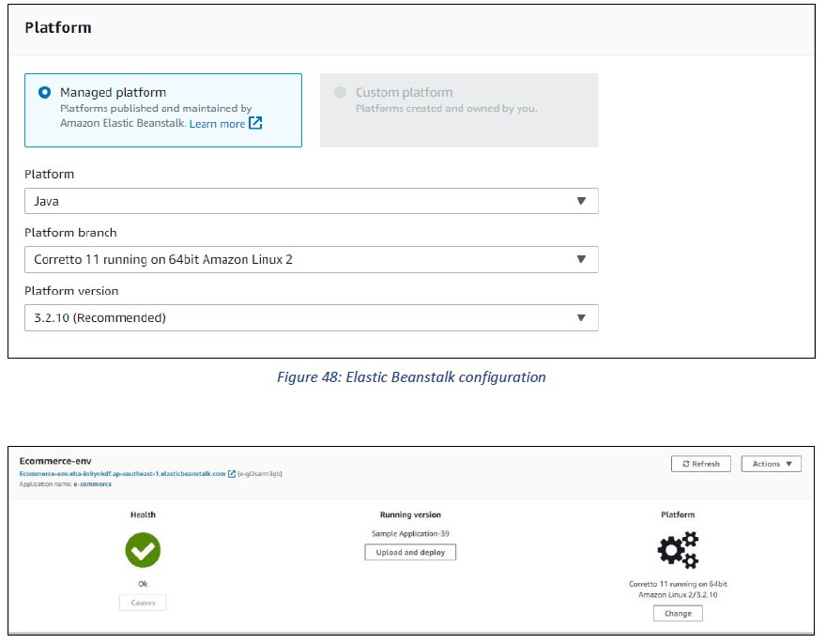Open the Actions dropdown menu
Viewport: 826px width, 644px height.
click(772, 464)
